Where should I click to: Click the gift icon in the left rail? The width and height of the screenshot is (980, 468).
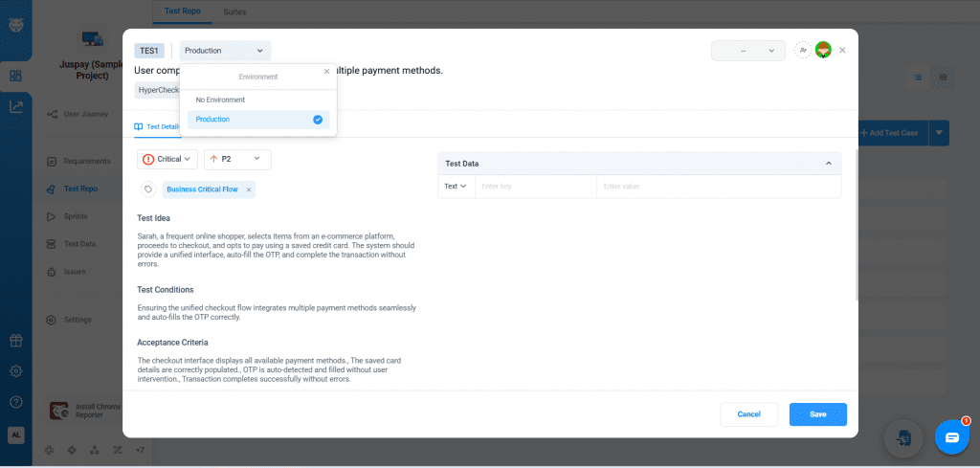pos(15,341)
